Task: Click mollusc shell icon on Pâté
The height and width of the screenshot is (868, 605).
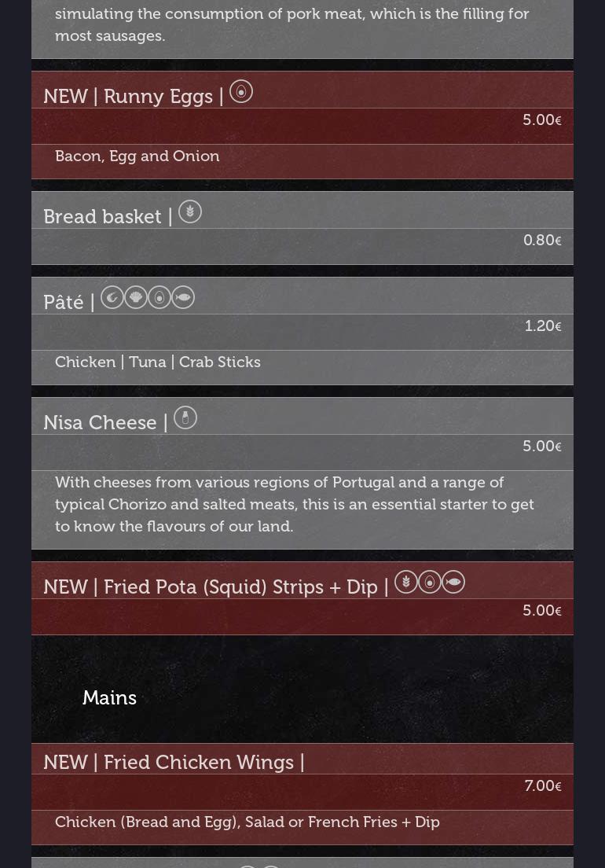Action: (136, 297)
